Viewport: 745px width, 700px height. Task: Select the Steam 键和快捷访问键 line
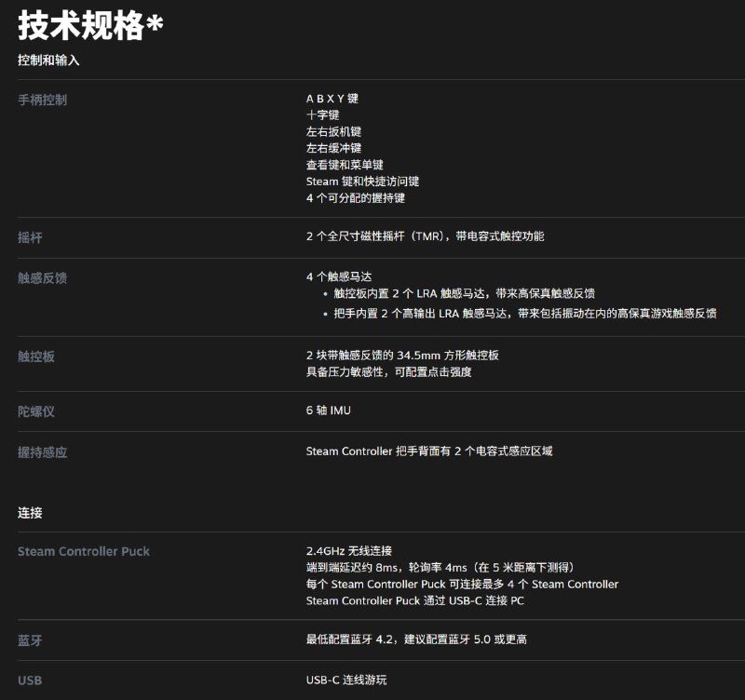362,182
